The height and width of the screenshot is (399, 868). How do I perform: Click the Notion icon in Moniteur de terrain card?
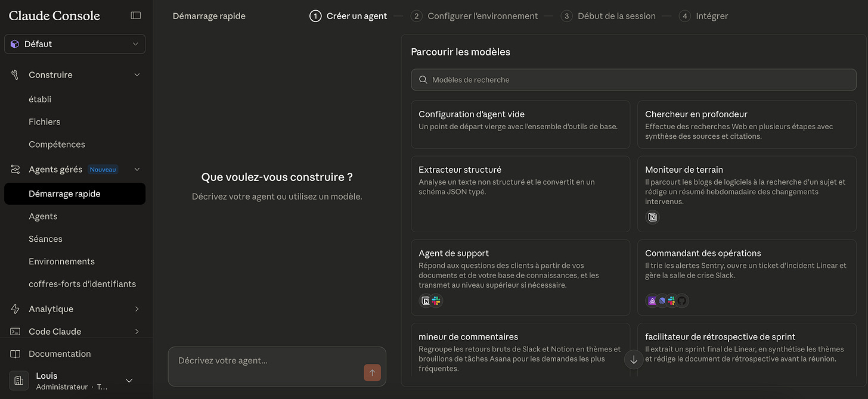(x=653, y=217)
